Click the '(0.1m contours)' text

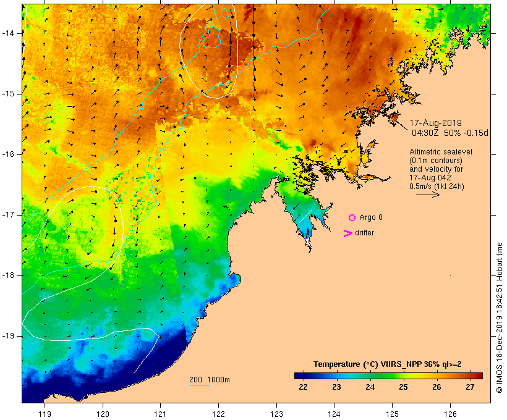click(436, 161)
